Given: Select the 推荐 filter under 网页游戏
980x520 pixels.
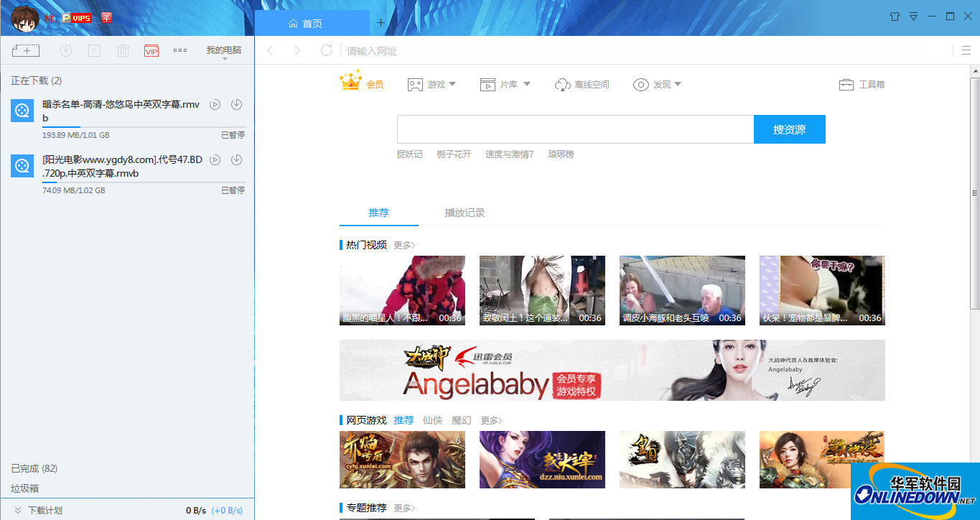Looking at the screenshot, I should [403, 420].
